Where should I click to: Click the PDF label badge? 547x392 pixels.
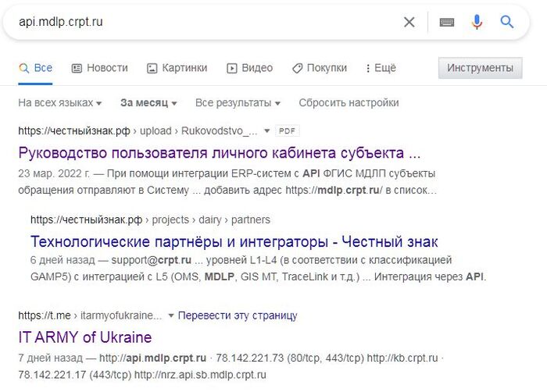pos(287,130)
